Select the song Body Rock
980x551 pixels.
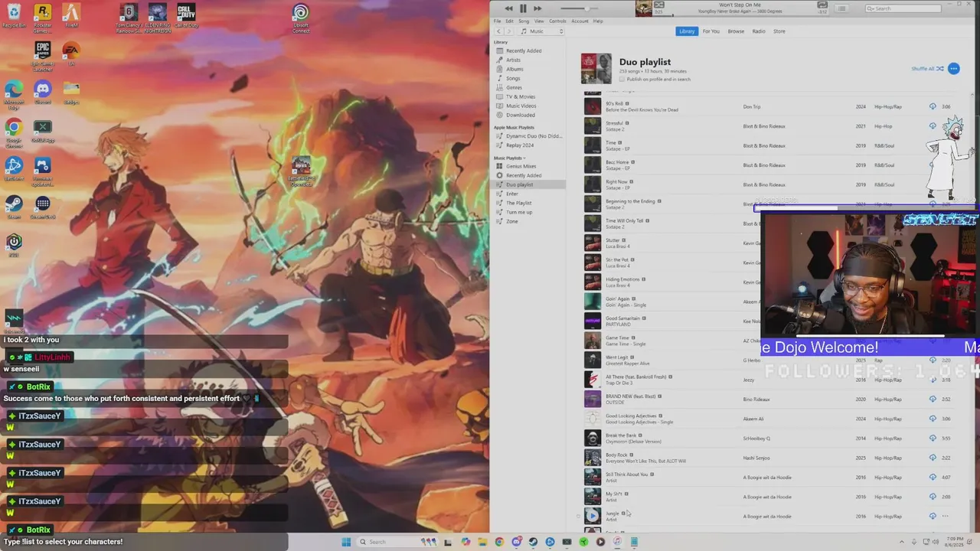tap(616, 455)
